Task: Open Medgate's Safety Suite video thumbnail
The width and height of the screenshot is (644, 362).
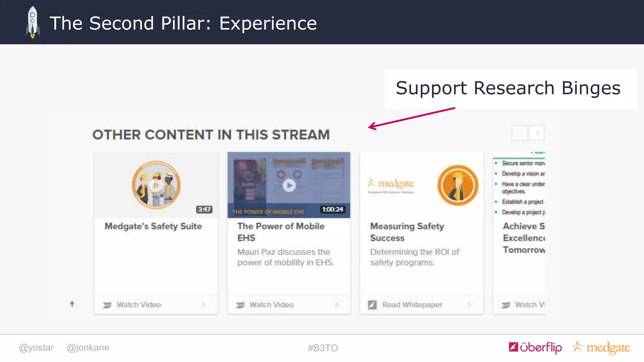Action: point(156,185)
